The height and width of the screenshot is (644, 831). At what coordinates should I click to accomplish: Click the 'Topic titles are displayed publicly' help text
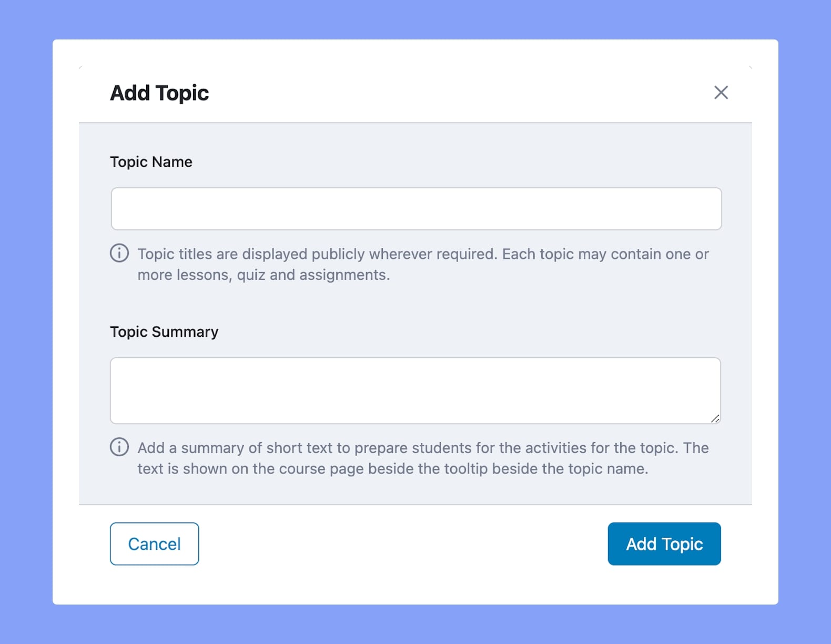click(423, 264)
